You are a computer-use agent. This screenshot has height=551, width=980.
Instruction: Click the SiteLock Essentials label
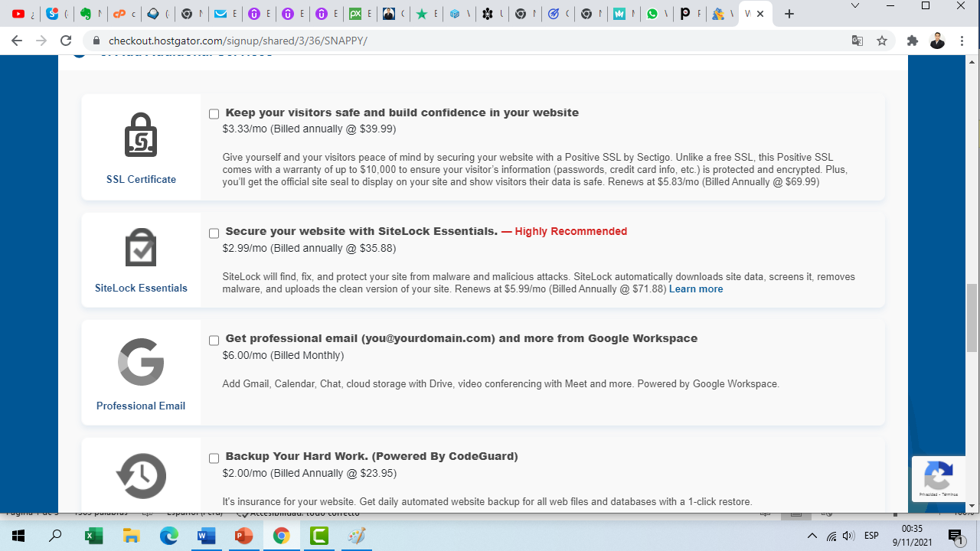(x=141, y=289)
